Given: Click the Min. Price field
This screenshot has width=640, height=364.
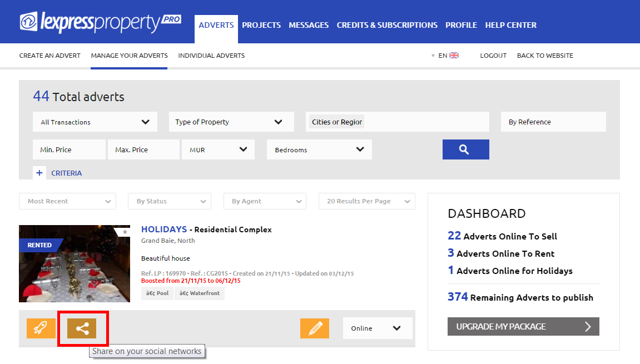Looking at the screenshot, I should [x=69, y=149].
